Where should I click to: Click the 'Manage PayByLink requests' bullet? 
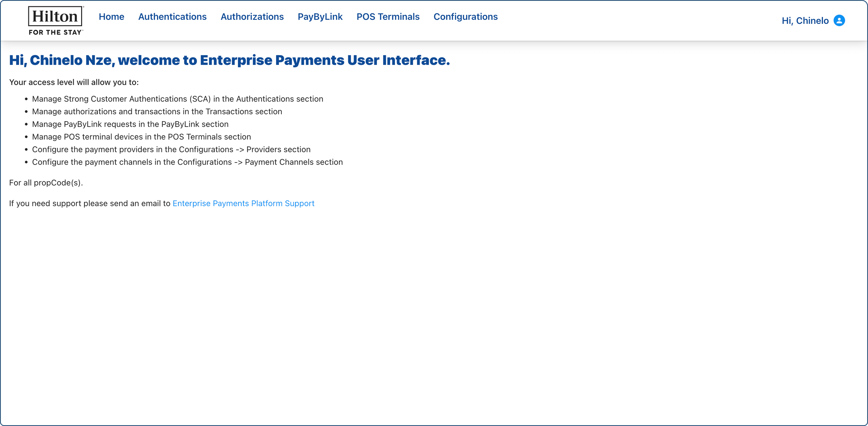pos(130,124)
